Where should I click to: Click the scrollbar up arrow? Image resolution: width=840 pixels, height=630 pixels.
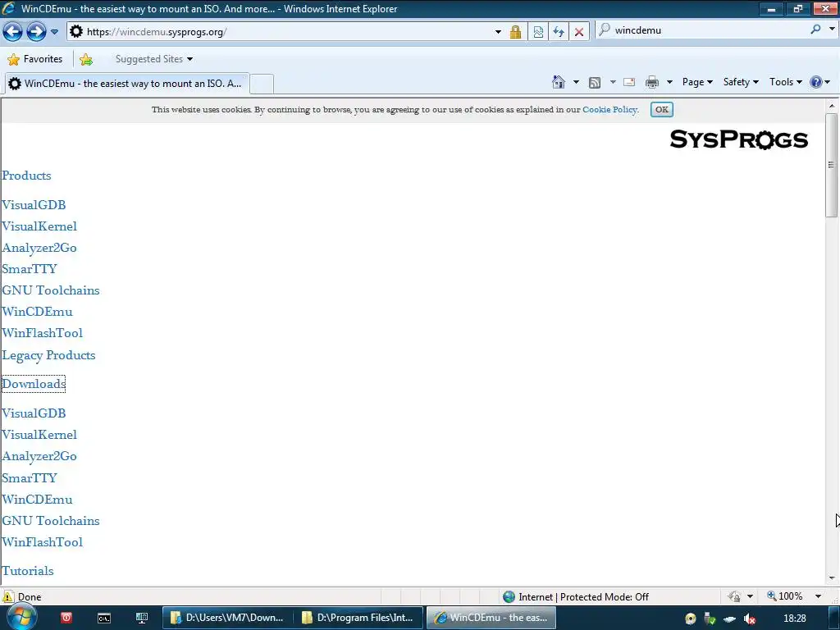(832, 105)
